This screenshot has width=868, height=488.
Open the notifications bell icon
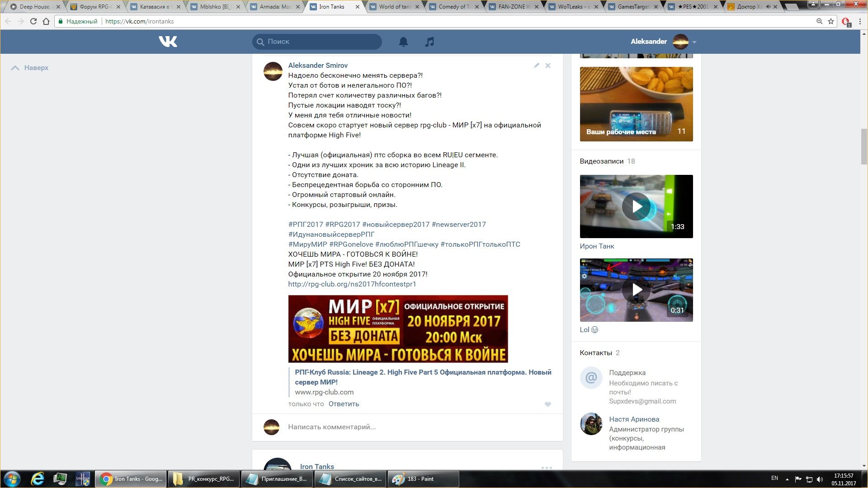403,42
